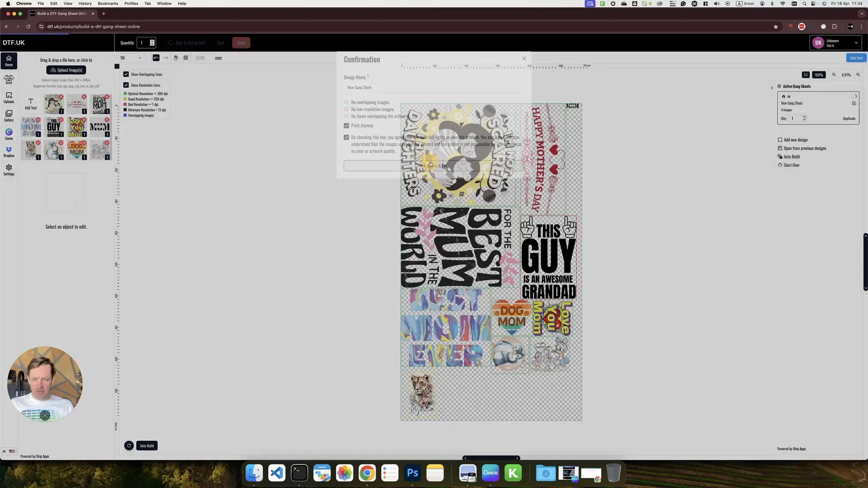
Task: Click the fit-to-screen zoom icon
Action: point(806,75)
